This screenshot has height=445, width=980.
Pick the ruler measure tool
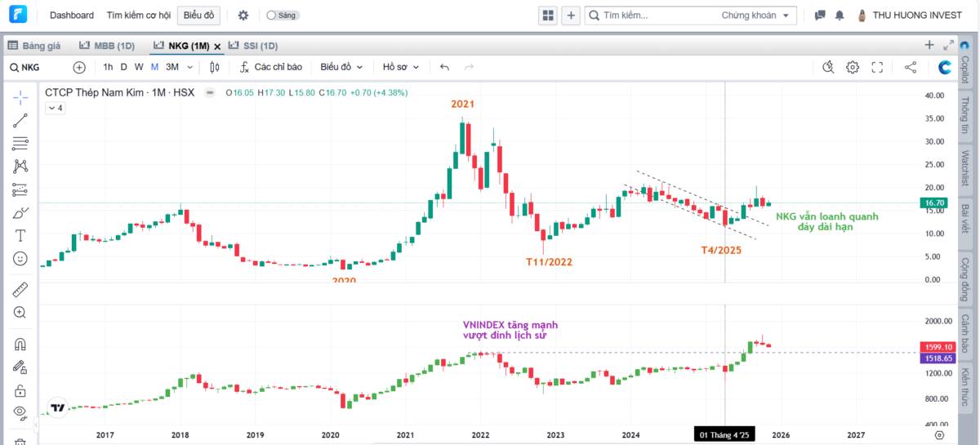[20, 289]
